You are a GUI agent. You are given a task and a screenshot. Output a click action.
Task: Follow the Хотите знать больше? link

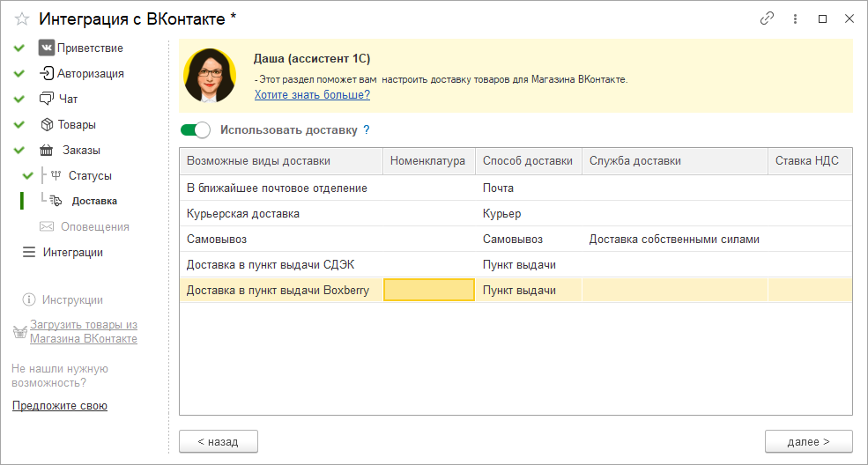point(312,94)
